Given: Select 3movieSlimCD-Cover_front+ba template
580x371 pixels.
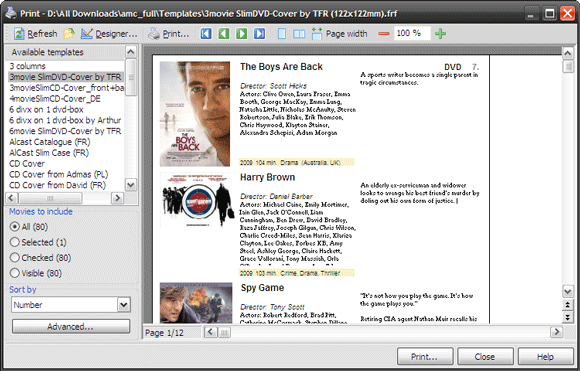Looking at the screenshot, I should click(66, 88).
